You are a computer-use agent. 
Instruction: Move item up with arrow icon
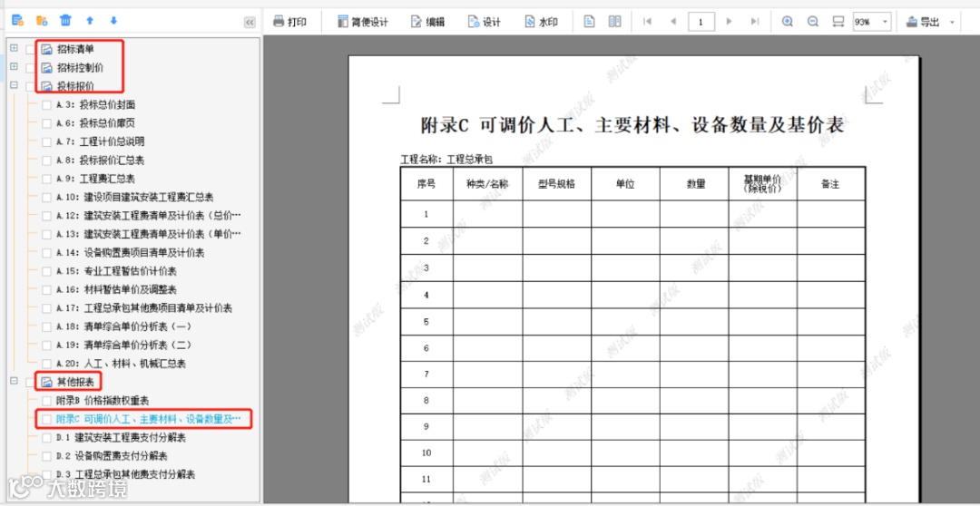click(x=89, y=21)
